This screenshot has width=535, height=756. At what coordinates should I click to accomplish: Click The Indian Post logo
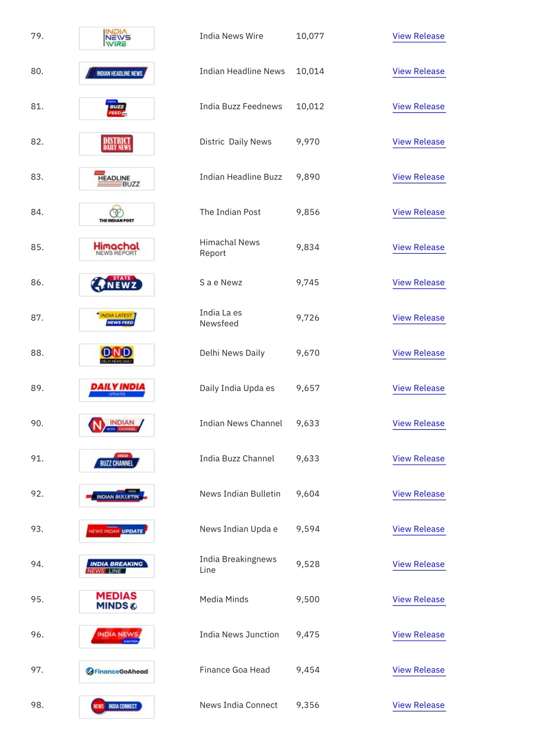(x=117, y=214)
